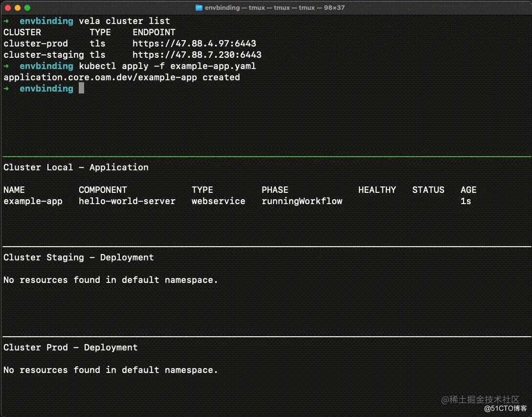Click the folder icon in the title bar
Screen dimensions: 532x417
pyautogui.click(x=199, y=7)
